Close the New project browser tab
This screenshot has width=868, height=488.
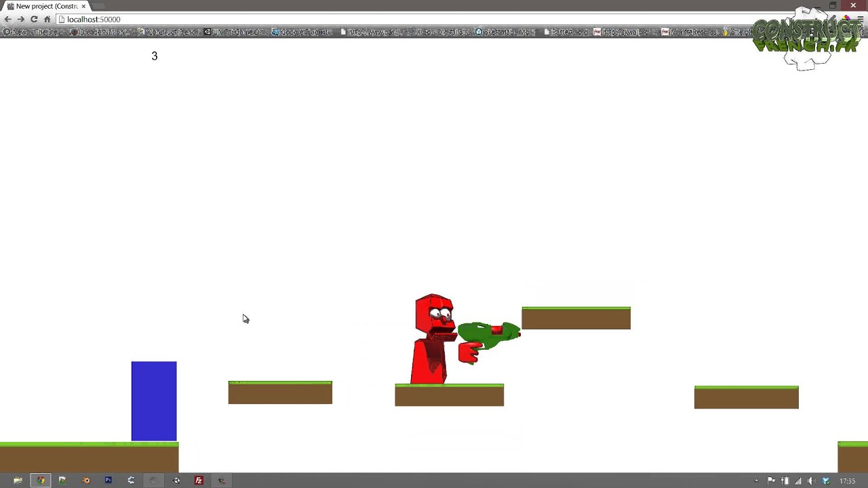[83, 6]
